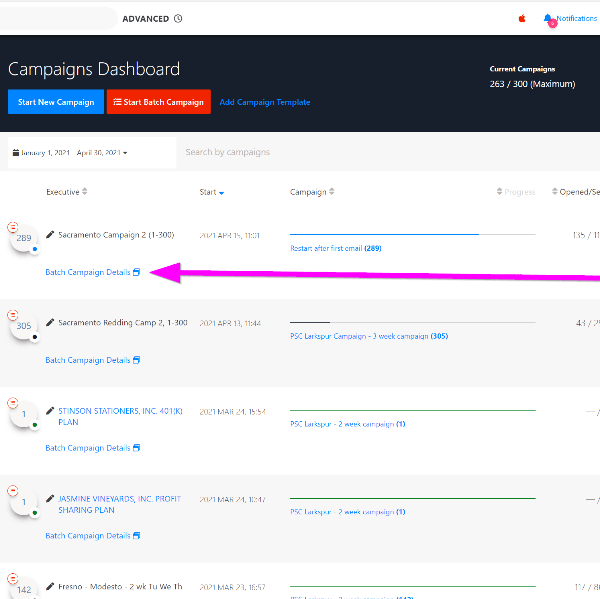
Task: Open the Add Campaign Template link
Action: (264, 102)
